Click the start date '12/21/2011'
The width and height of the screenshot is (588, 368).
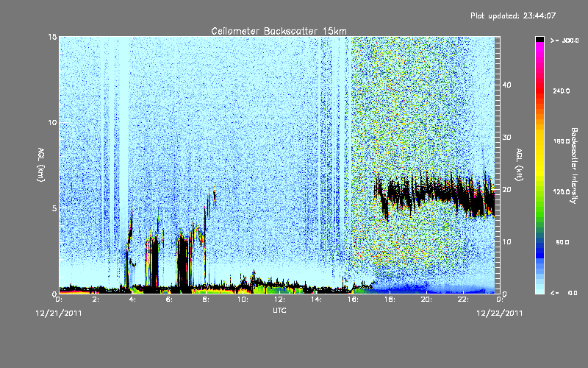pyautogui.click(x=59, y=314)
